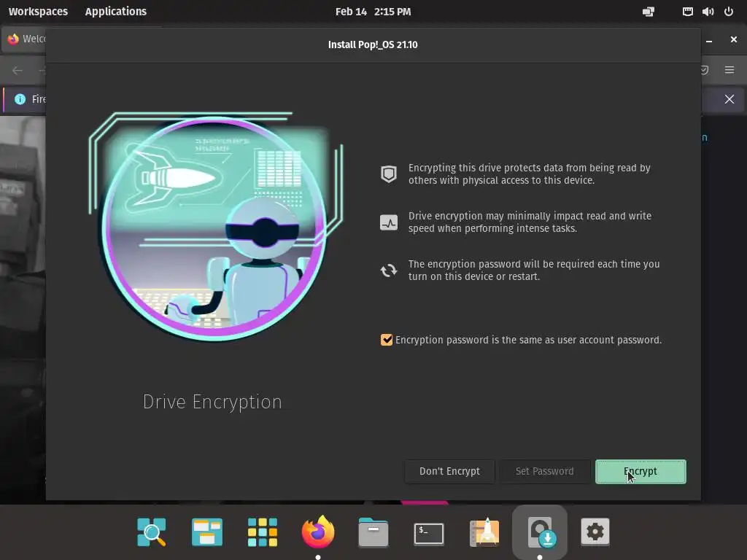Click shield icon beside encryption description
Viewport: 747px width, 560px height.
tap(389, 174)
